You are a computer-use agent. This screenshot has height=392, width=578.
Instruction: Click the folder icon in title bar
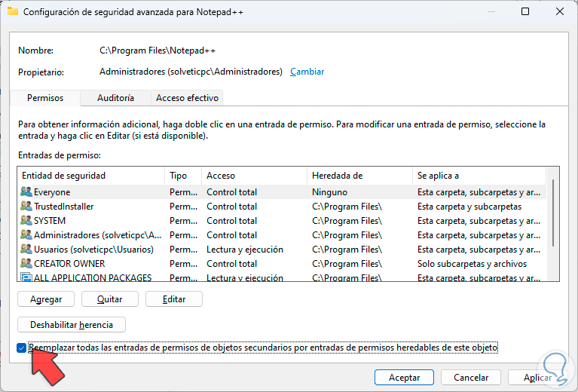(12, 11)
